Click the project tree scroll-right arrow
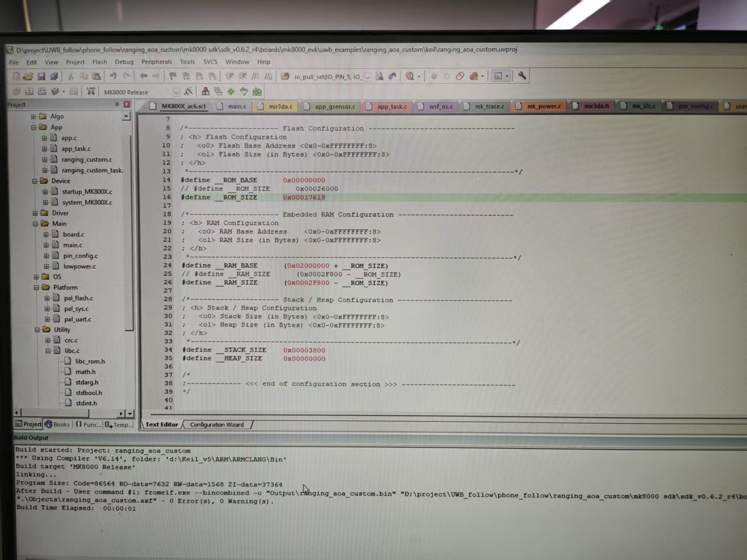The image size is (747, 560). 121,413
